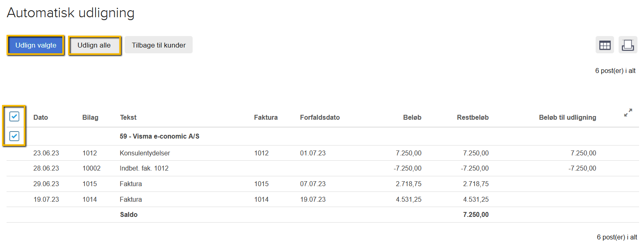The height and width of the screenshot is (246, 644).
Task: Select the 19.07.23 date in row 1014
Action: (x=46, y=200)
